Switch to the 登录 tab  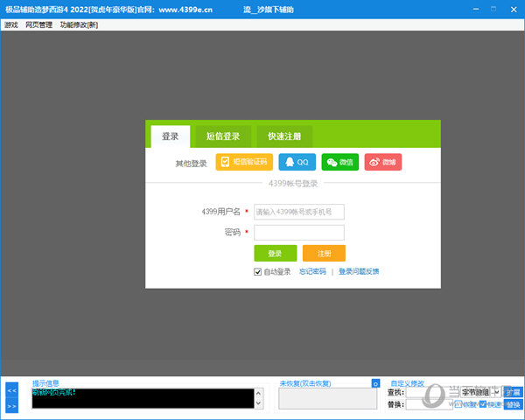coord(171,136)
